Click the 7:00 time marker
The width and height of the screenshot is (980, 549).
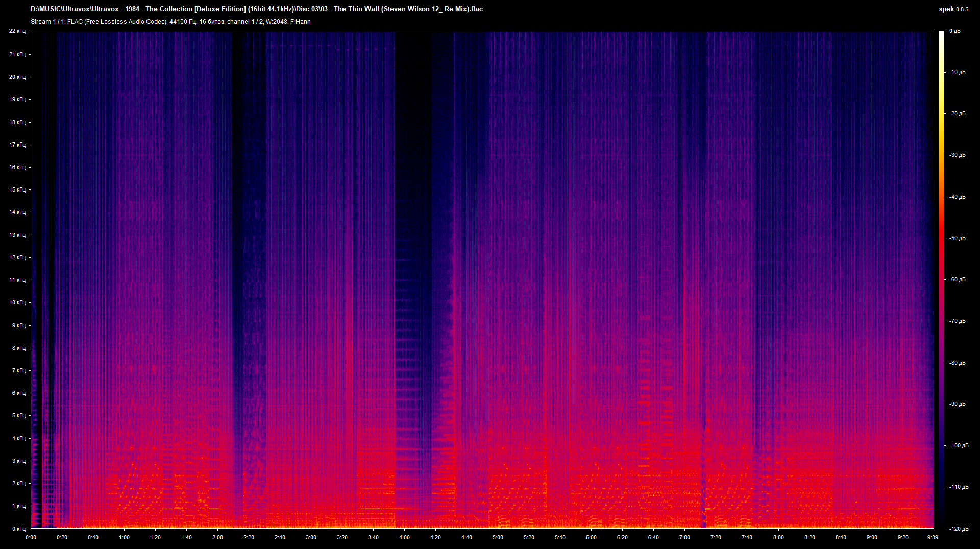click(x=684, y=537)
